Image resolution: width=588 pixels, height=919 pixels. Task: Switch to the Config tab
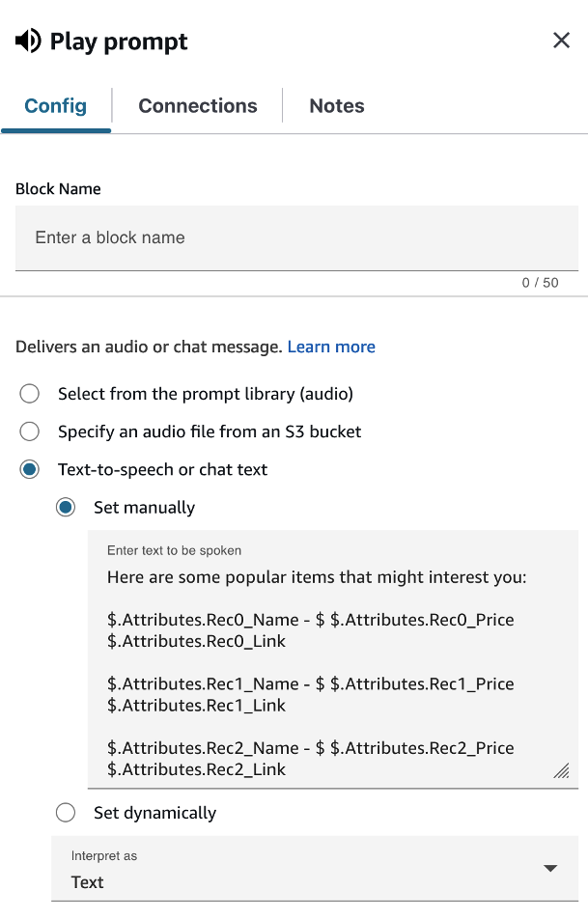tap(55, 106)
